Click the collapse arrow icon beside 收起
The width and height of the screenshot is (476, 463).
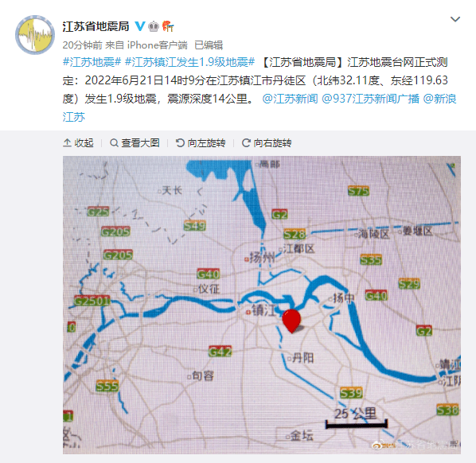click(67, 142)
